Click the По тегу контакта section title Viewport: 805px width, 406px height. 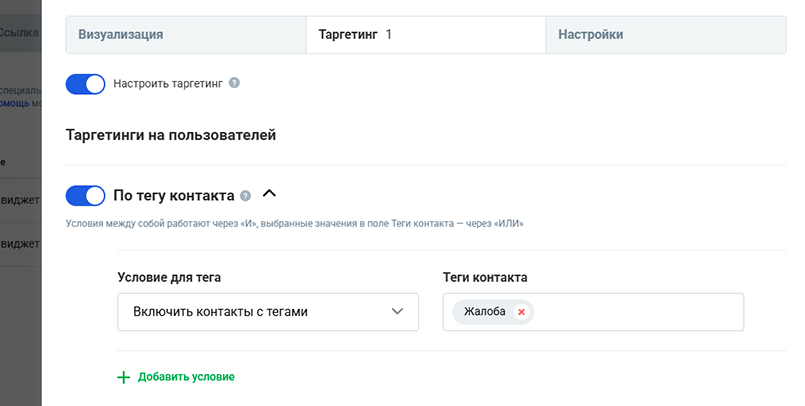point(174,196)
